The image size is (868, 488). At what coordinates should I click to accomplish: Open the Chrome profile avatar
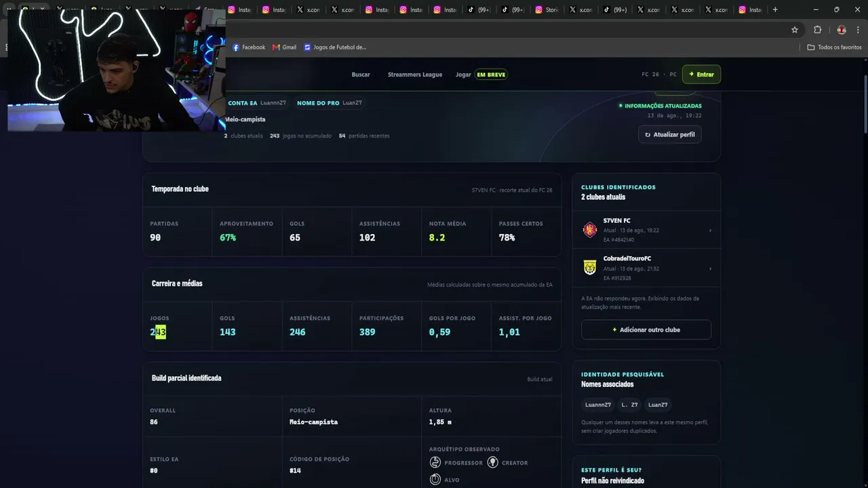point(842,30)
